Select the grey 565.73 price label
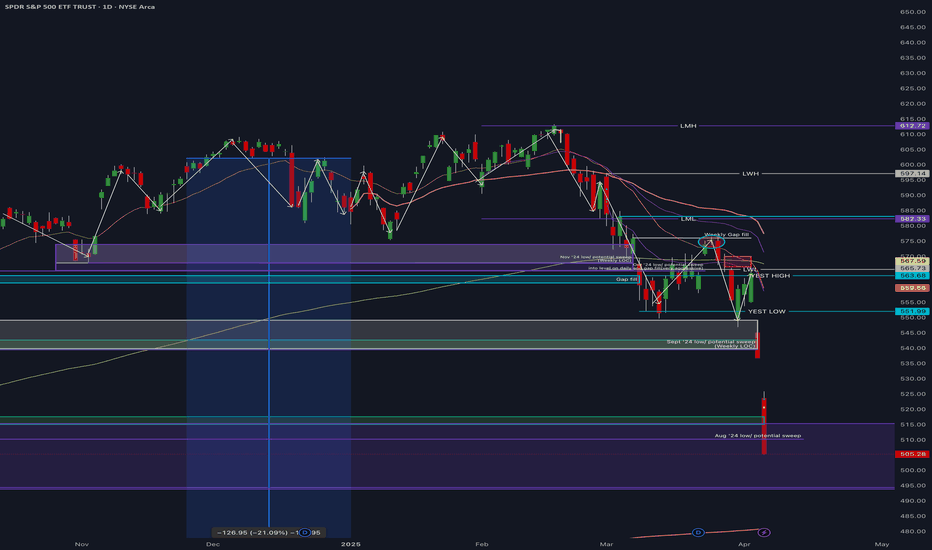 point(912,268)
